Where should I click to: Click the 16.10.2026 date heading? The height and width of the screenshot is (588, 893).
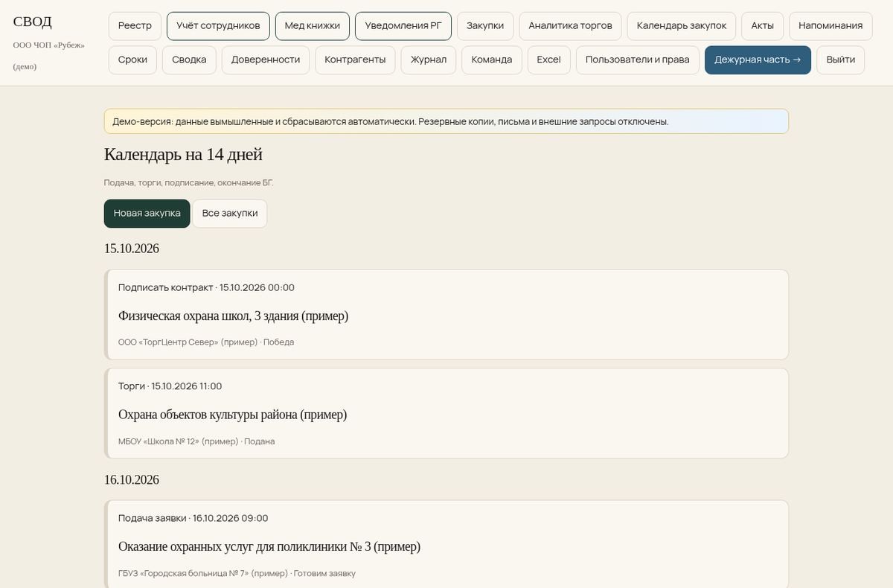pyautogui.click(x=132, y=480)
